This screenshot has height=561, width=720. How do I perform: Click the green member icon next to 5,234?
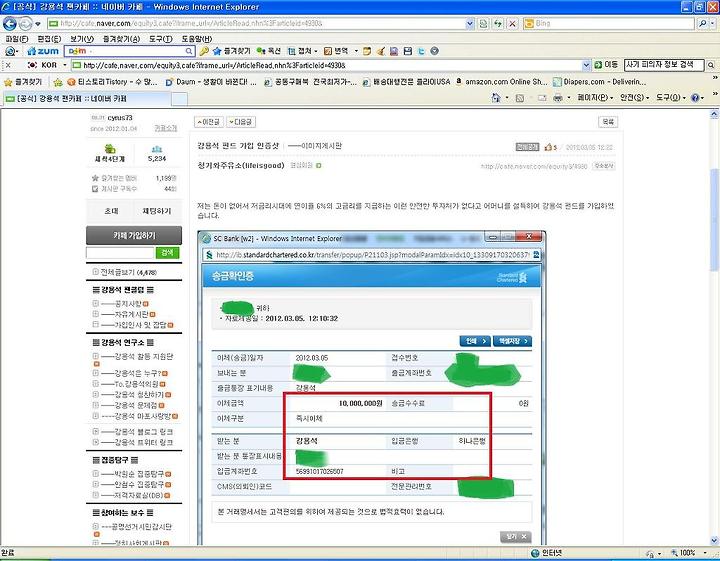[157, 149]
